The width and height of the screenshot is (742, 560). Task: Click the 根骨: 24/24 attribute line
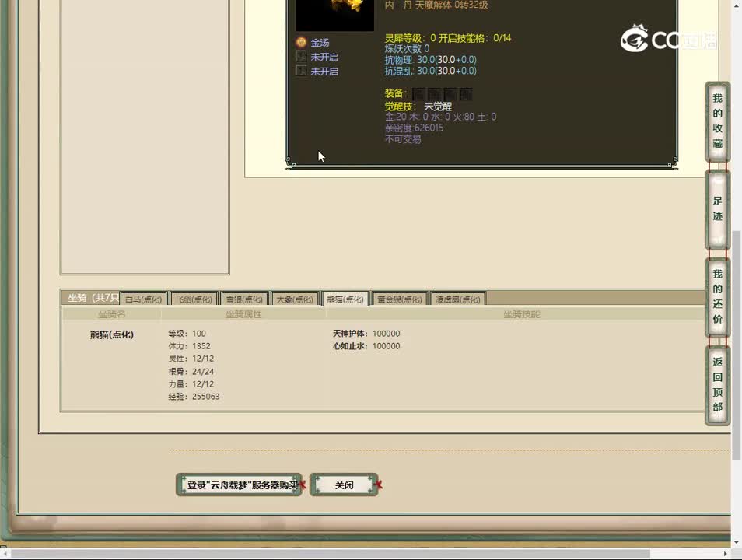[x=191, y=371]
